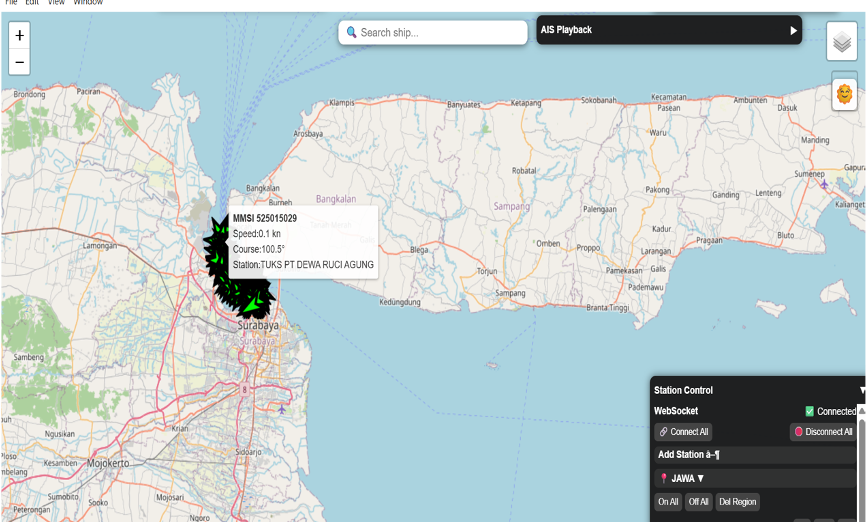
Task: Expand the Add Station section
Action: pyautogui.click(x=755, y=455)
